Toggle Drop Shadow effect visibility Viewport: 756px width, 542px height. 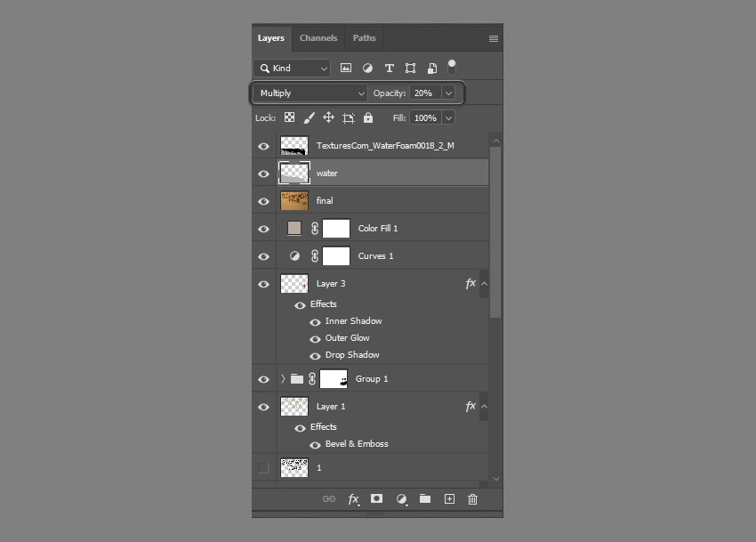tap(315, 356)
